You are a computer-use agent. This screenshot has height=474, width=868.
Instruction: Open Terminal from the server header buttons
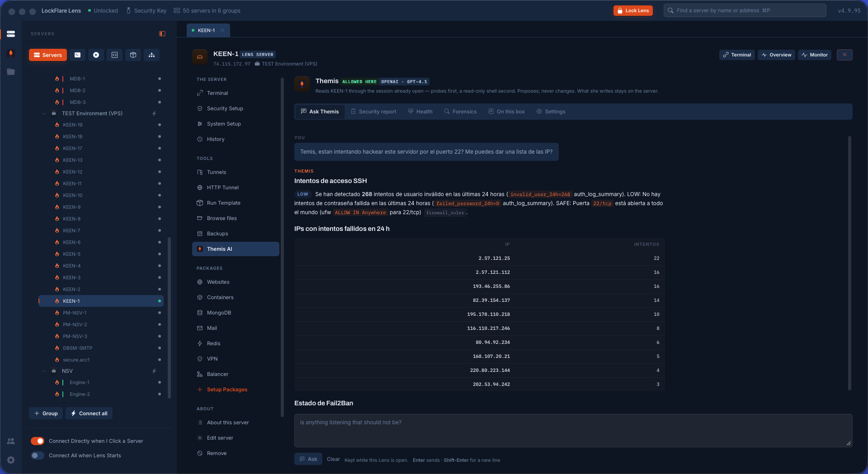[737, 55]
